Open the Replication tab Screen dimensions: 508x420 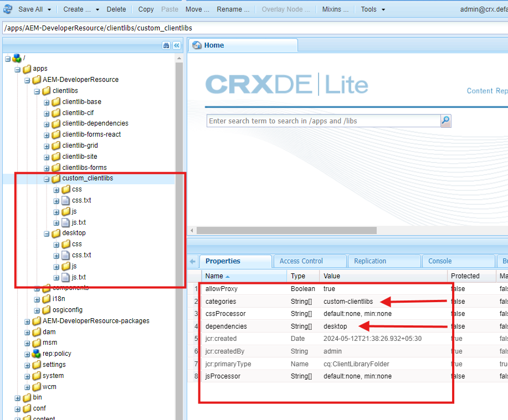(x=370, y=261)
